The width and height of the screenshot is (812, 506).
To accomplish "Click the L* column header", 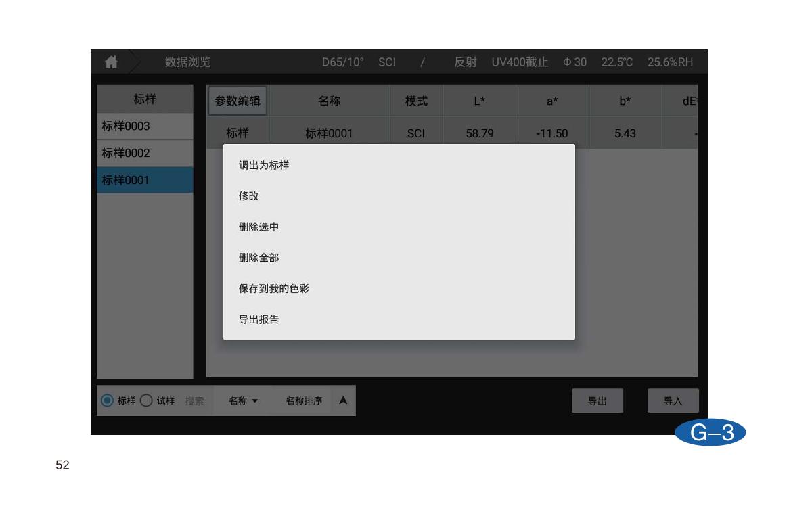I will [x=479, y=101].
